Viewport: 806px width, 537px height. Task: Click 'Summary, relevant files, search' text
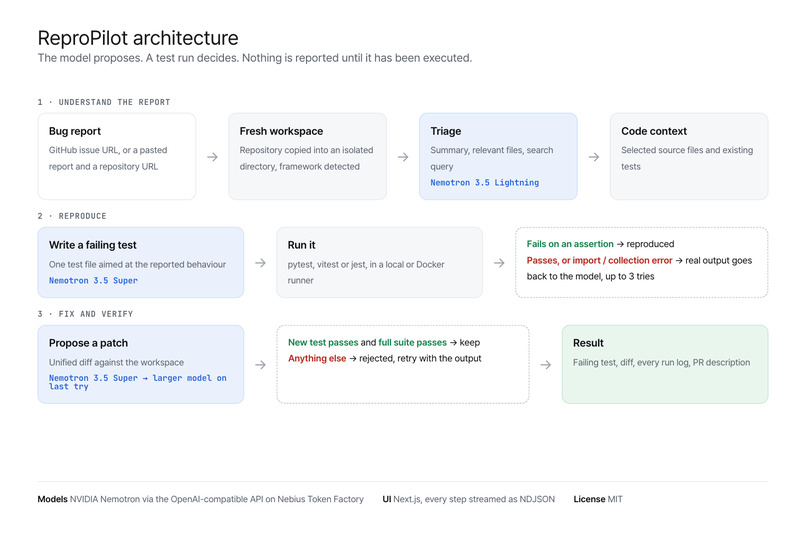pyautogui.click(x=492, y=150)
